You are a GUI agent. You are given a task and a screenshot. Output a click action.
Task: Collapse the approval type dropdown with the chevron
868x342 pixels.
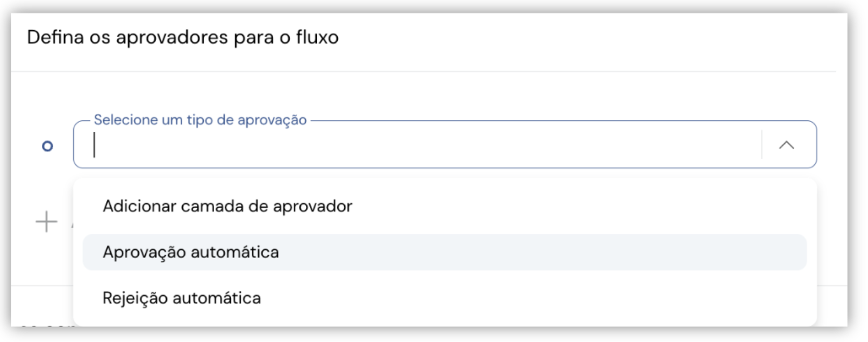786,145
